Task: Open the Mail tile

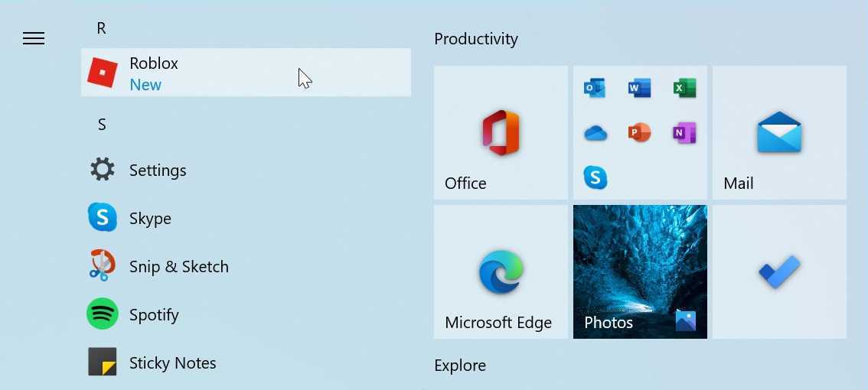Action: [x=779, y=132]
